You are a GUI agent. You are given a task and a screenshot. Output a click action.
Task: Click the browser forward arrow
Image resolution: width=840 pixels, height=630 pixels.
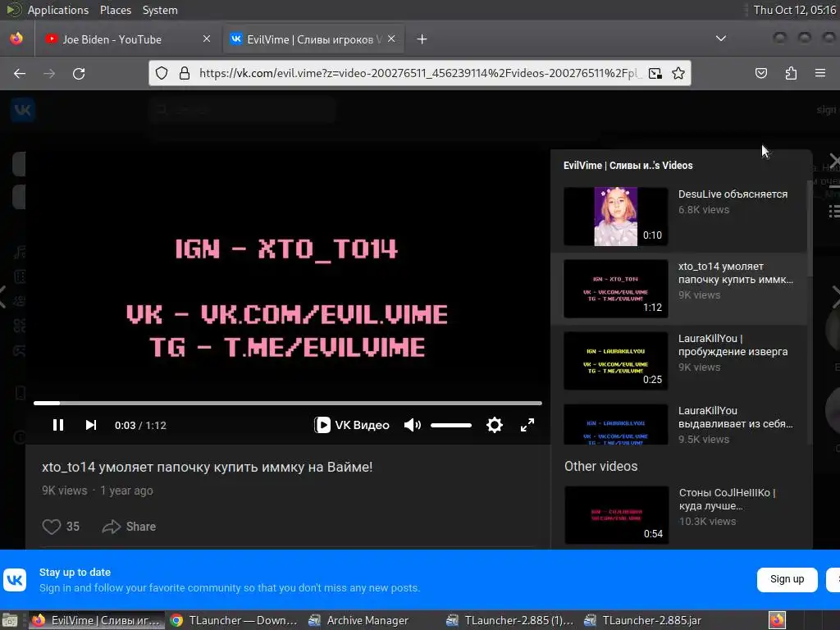[x=49, y=73]
